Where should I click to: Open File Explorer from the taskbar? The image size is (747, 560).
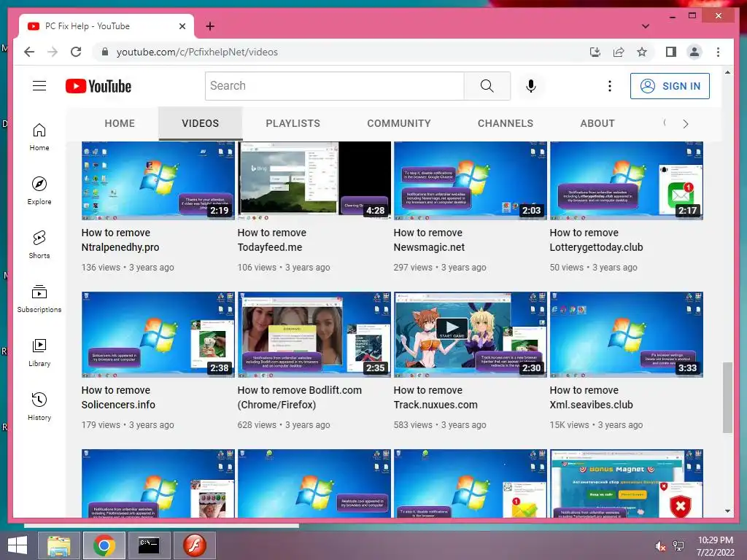click(59, 545)
